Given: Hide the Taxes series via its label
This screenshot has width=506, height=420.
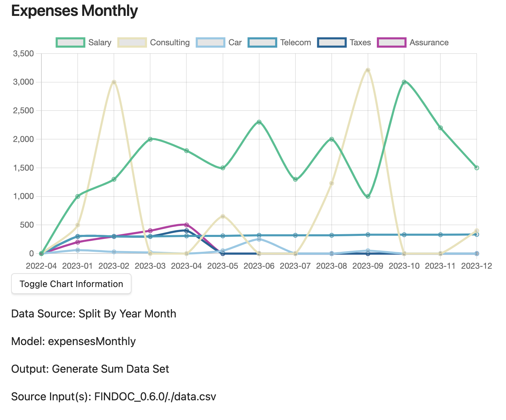Looking at the screenshot, I should point(360,42).
